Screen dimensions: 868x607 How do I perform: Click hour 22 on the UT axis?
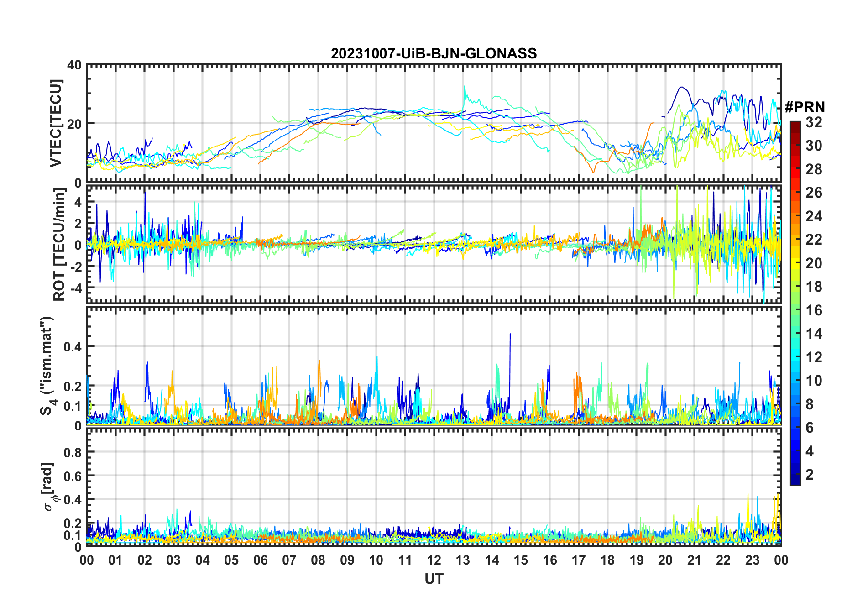(x=723, y=560)
